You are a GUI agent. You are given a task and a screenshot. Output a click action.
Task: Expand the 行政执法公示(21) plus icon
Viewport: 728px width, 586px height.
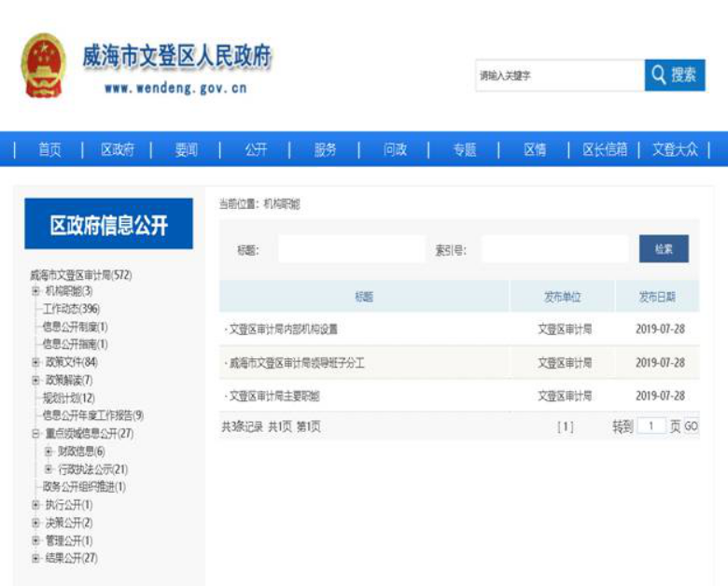point(49,469)
